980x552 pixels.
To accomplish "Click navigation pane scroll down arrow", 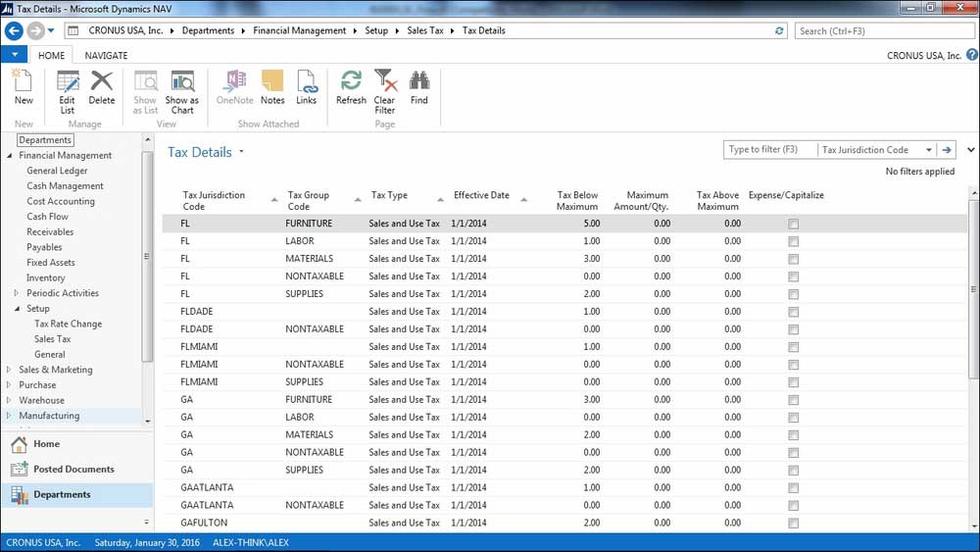I will coord(148,421).
